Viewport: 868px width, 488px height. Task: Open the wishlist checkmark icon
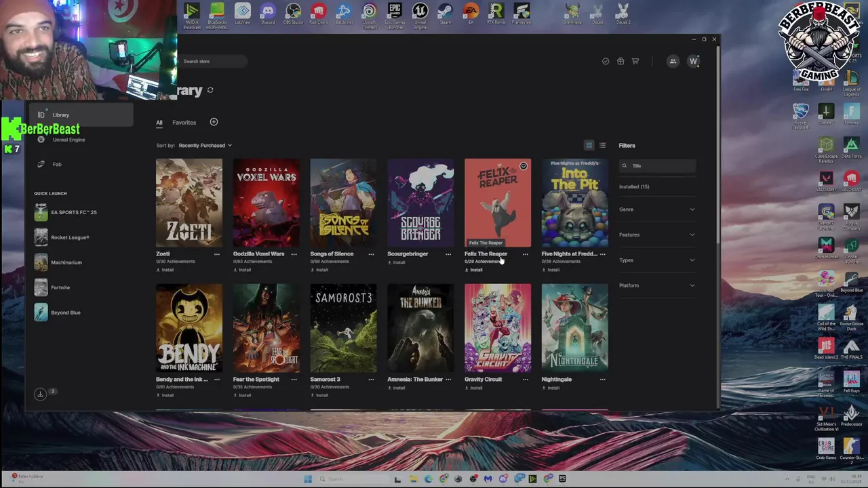point(606,61)
